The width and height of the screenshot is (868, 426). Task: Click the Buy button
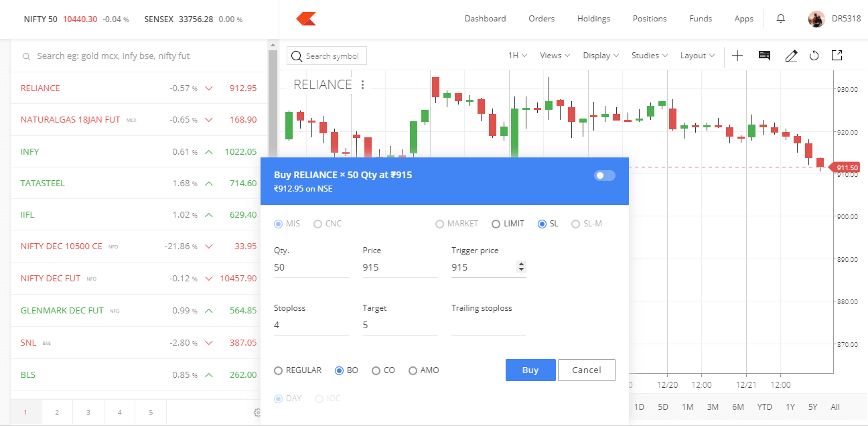tap(530, 370)
